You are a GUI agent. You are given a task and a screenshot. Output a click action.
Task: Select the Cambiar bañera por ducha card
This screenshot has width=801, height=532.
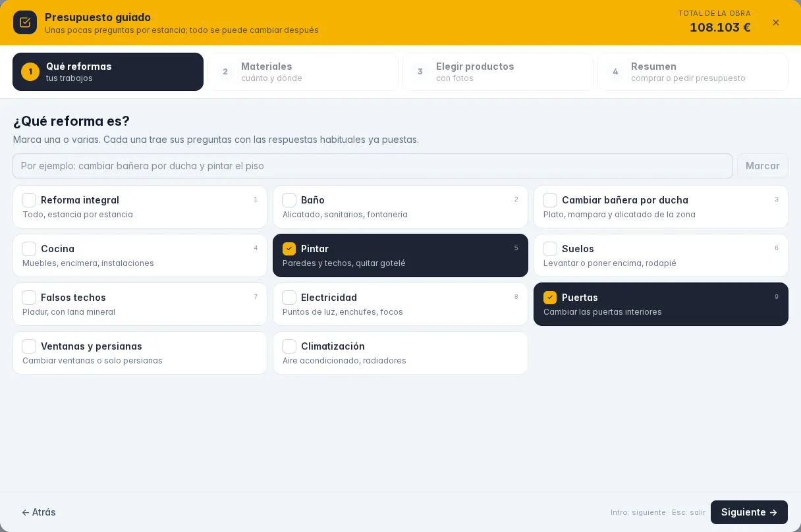coord(661,207)
